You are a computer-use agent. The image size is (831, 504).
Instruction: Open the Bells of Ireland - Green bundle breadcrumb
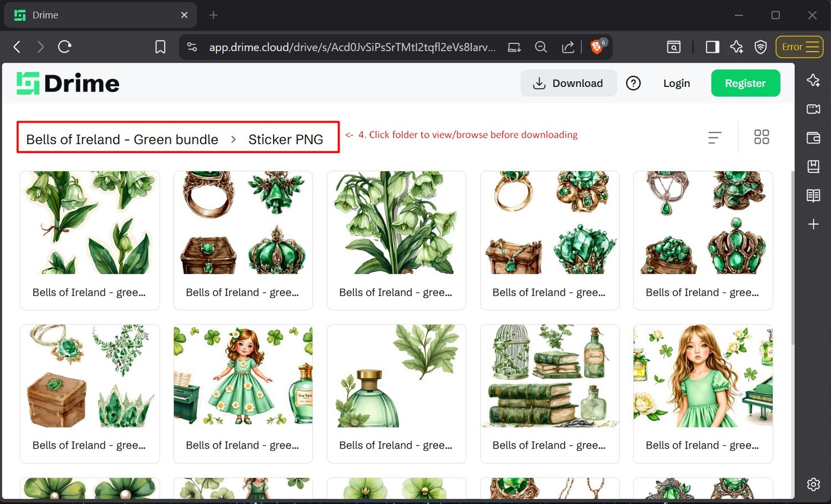122,139
